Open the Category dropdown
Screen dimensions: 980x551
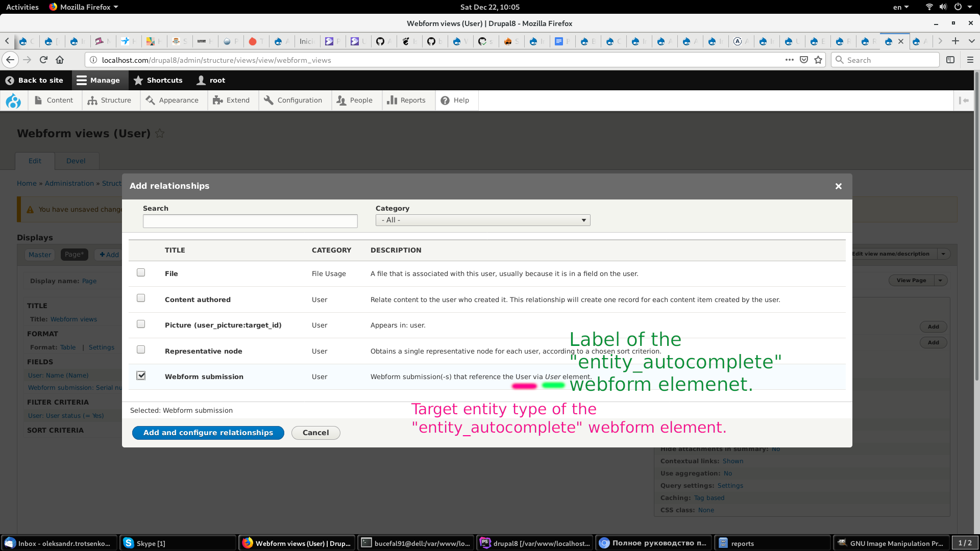[482, 220]
